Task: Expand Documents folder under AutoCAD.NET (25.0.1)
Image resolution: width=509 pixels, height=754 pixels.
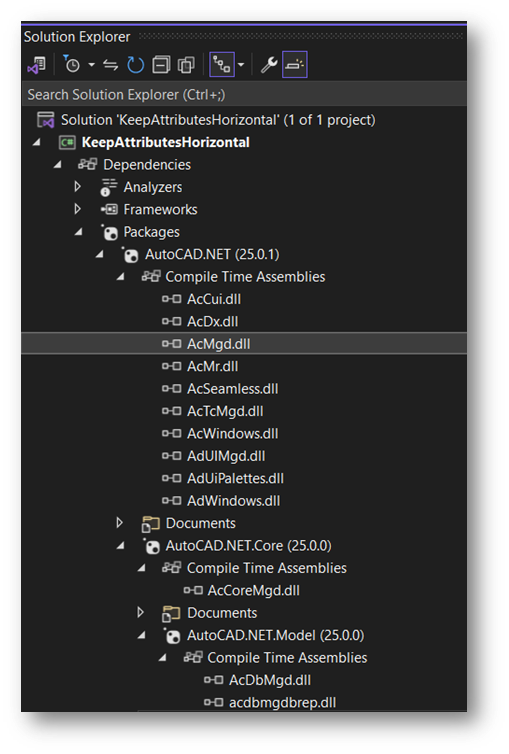Action: 120,523
